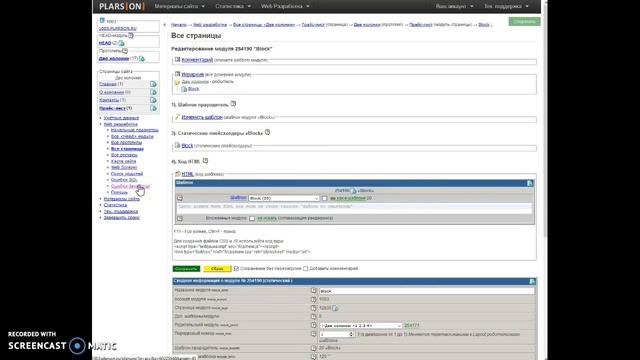The width and height of the screenshot is (640, 360).
Task: Expand the История section link
Action: (x=193, y=74)
